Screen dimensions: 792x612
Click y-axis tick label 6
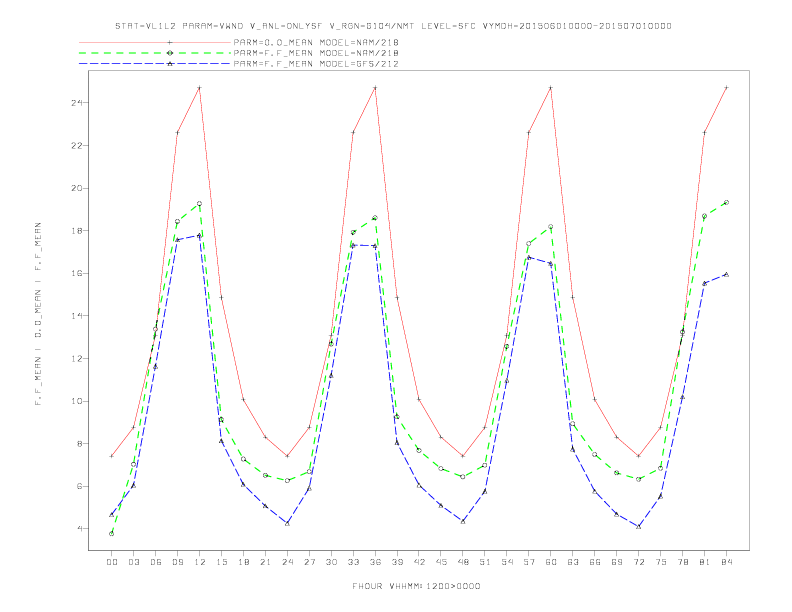(80, 487)
